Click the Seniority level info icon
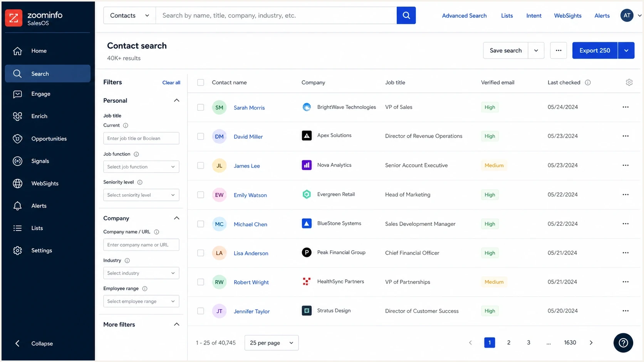This screenshot has width=644, height=362. pyautogui.click(x=140, y=182)
